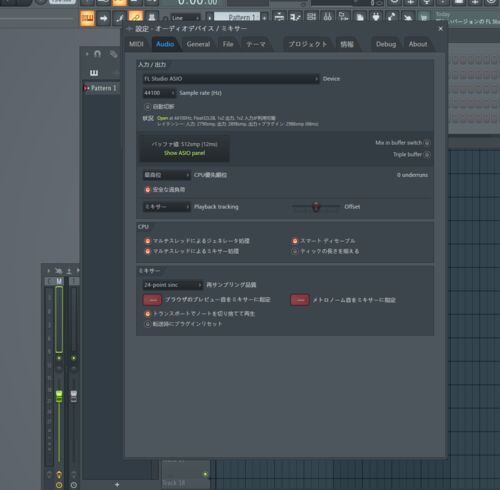Enable Mix in buffer switch

[x=427, y=143]
